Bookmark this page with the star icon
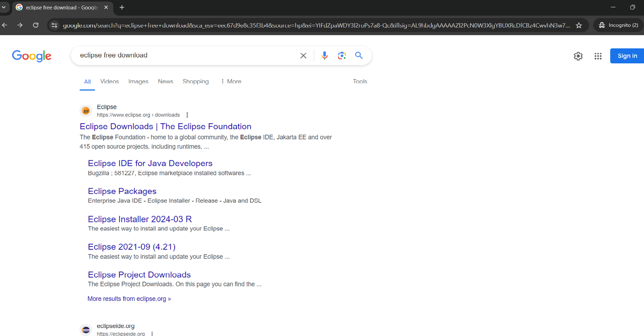The height and width of the screenshot is (336, 644). (579, 25)
